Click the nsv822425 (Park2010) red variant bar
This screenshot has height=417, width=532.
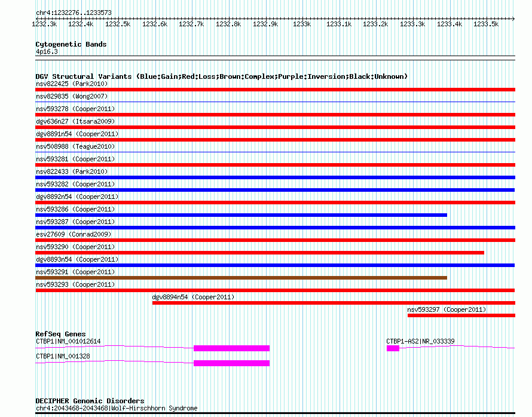point(275,90)
